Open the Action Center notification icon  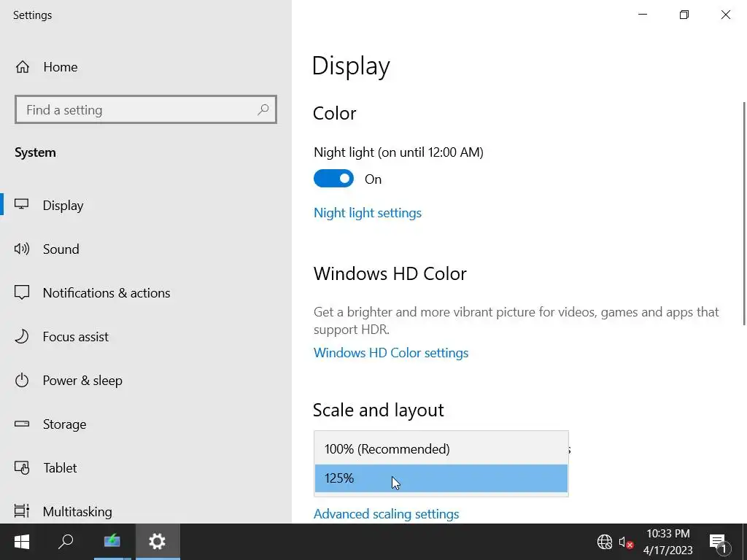(719, 542)
